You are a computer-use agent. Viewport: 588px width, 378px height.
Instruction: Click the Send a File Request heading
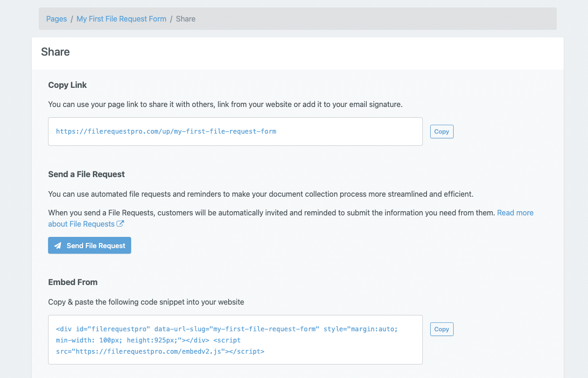[x=86, y=174]
